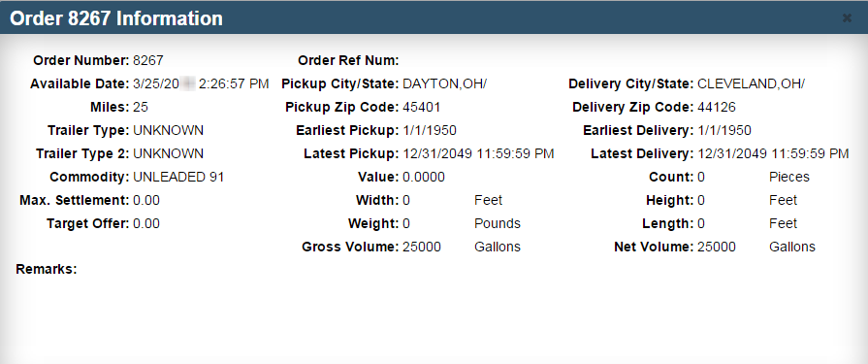Screen dimensions: 868x364
Task: Select Pickup City/State value DAYTON,OH/
Action: [444, 83]
